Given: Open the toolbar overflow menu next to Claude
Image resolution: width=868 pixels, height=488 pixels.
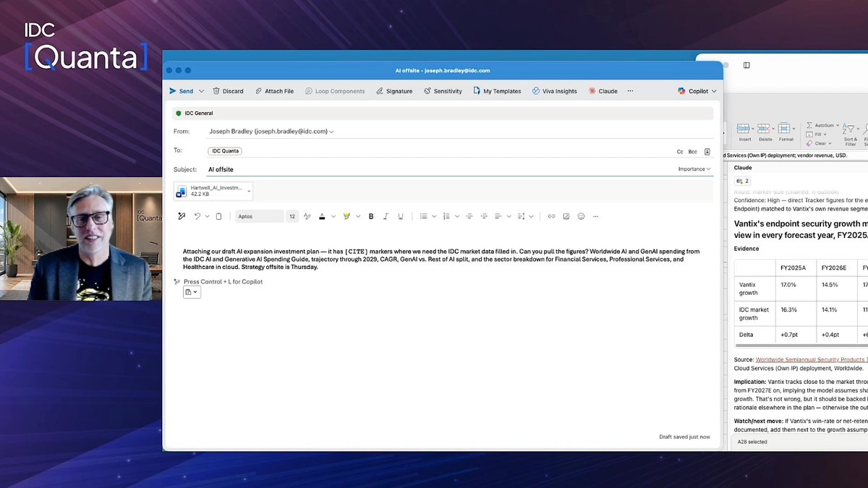Looking at the screenshot, I should coord(630,91).
